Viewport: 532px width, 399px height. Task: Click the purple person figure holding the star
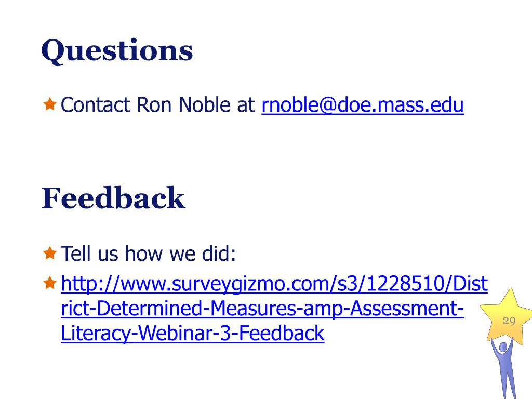pos(504,368)
